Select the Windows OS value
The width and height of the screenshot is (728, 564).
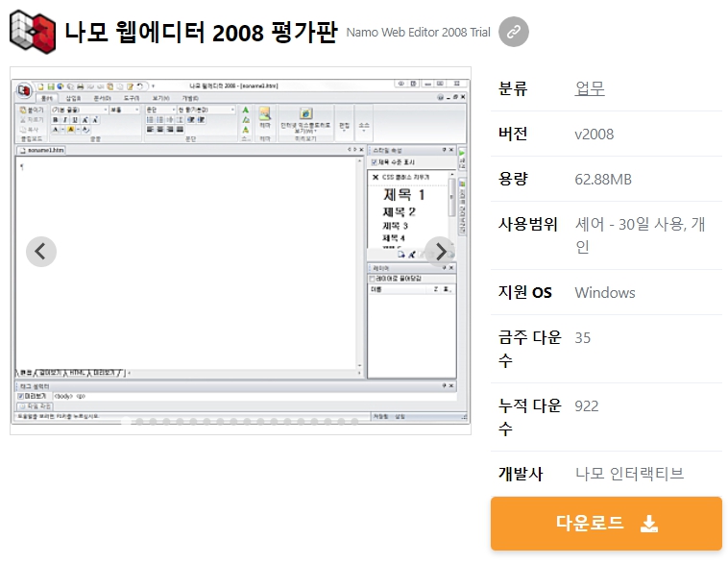coord(605,293)
